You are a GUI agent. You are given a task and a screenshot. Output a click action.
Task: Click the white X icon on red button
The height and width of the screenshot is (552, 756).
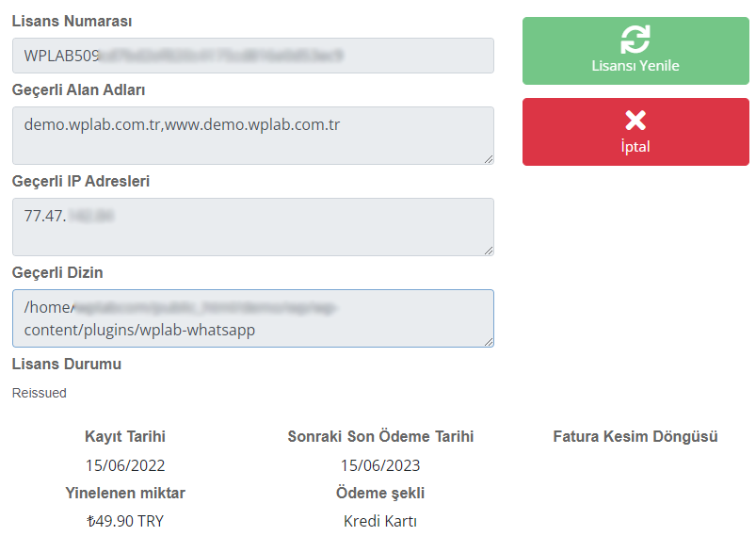(635, 121)
